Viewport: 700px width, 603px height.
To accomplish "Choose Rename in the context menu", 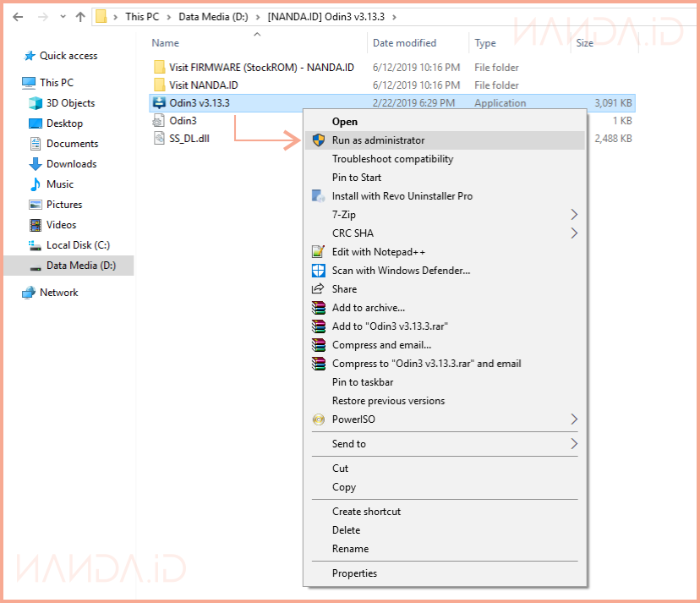I will [350, 549].
